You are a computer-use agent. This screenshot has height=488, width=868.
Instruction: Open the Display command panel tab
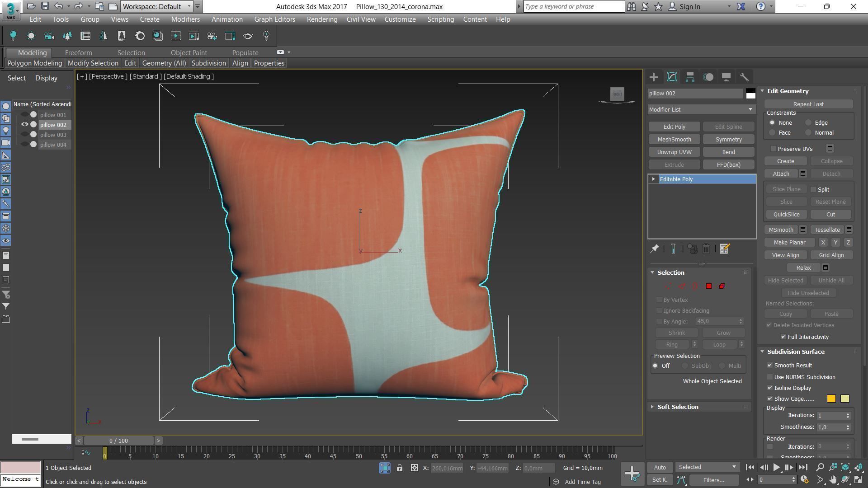[726, 77]
